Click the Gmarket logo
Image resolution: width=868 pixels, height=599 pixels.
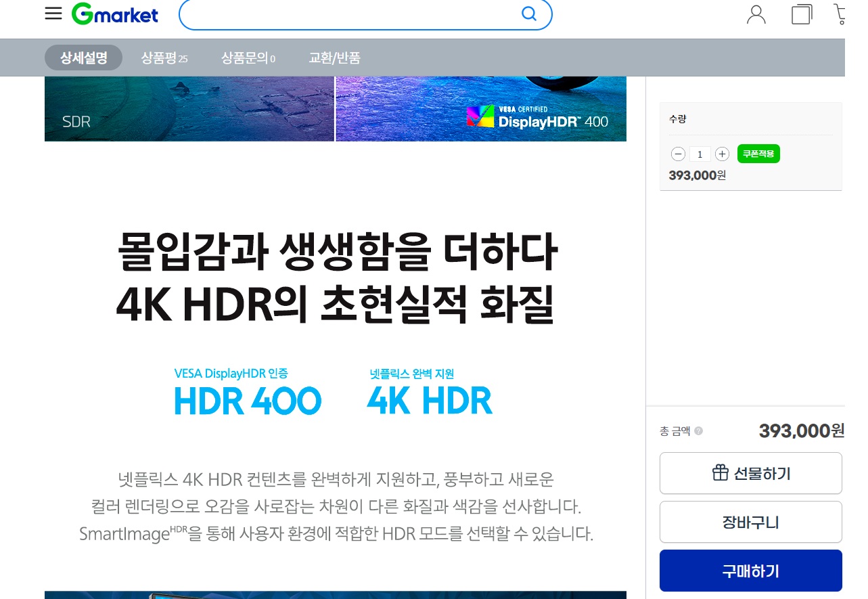(115, 14)
